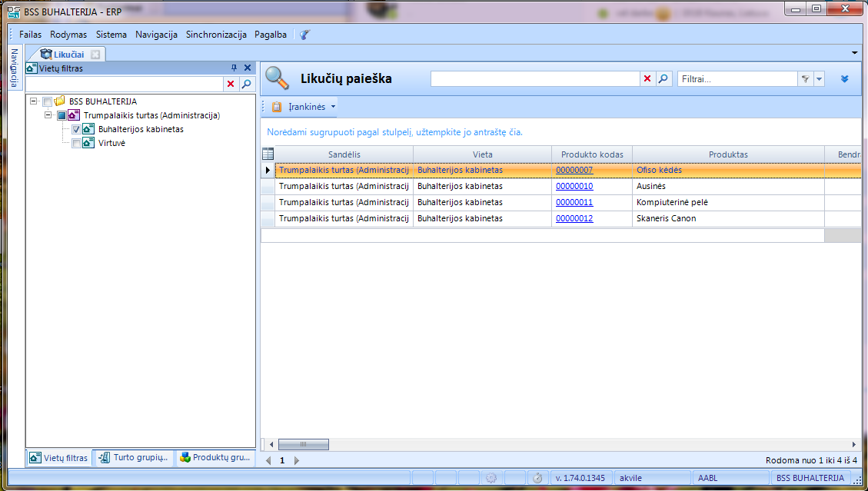Run search in Vietų filtras panel
868x491 pixels.
[247, 85]
